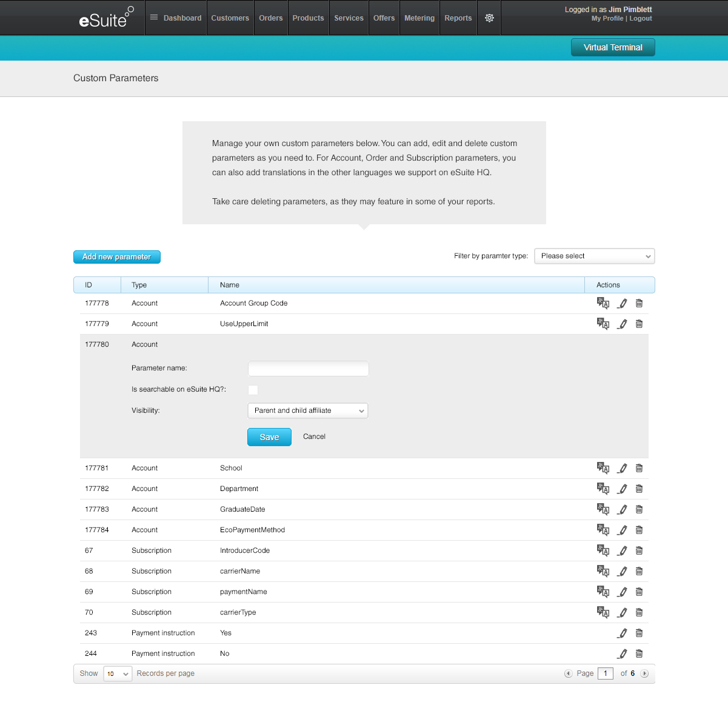Save the parameter being edited
Image resolution: width=728 pixels, height=725 pixels.
coord(269,437)
